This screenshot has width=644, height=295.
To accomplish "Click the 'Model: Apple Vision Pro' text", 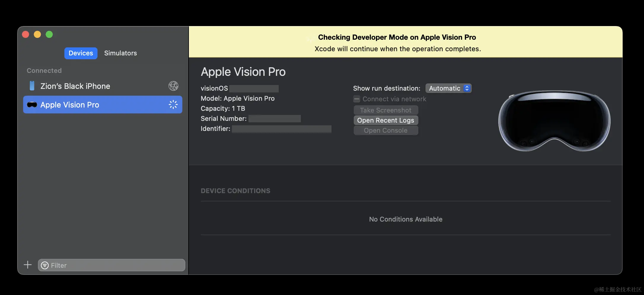I will (x=237, y=98).
